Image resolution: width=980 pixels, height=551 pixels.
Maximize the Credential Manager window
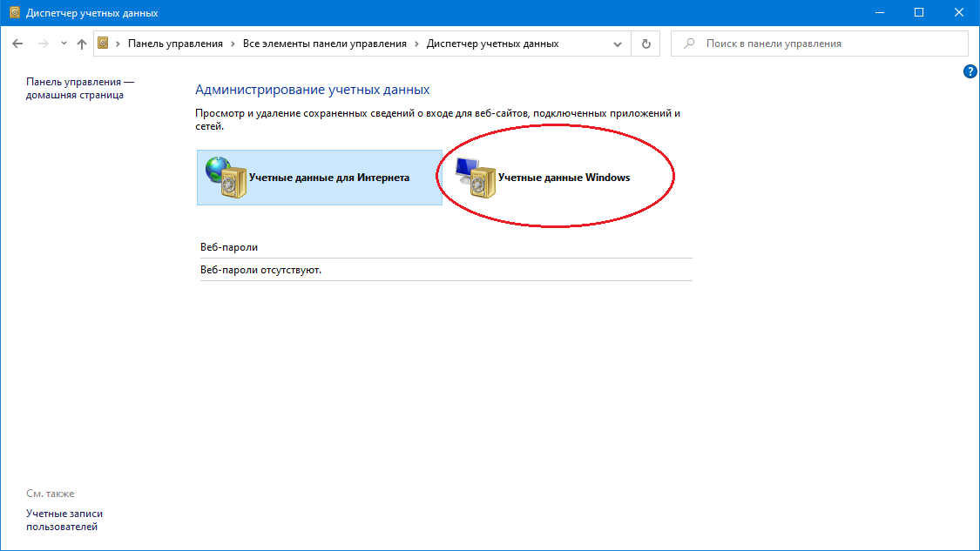(919, 12)
